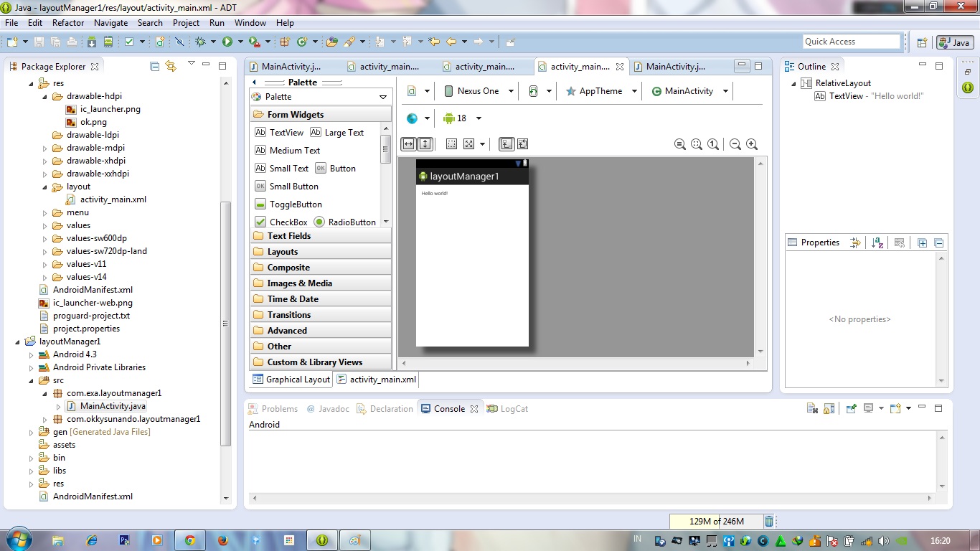980x551 pixels.
Task: Select the CheckBox widget in Palette
Action: [x=281, y=222]
